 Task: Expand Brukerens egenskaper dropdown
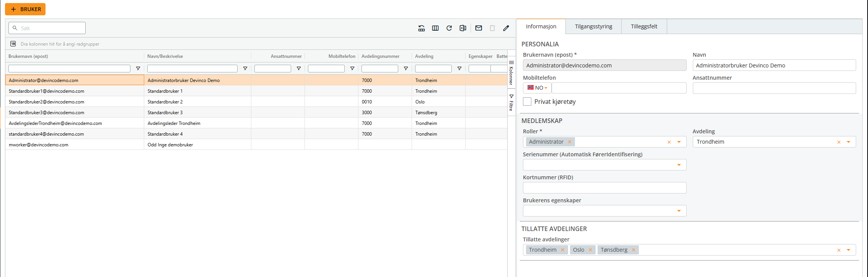679,211
